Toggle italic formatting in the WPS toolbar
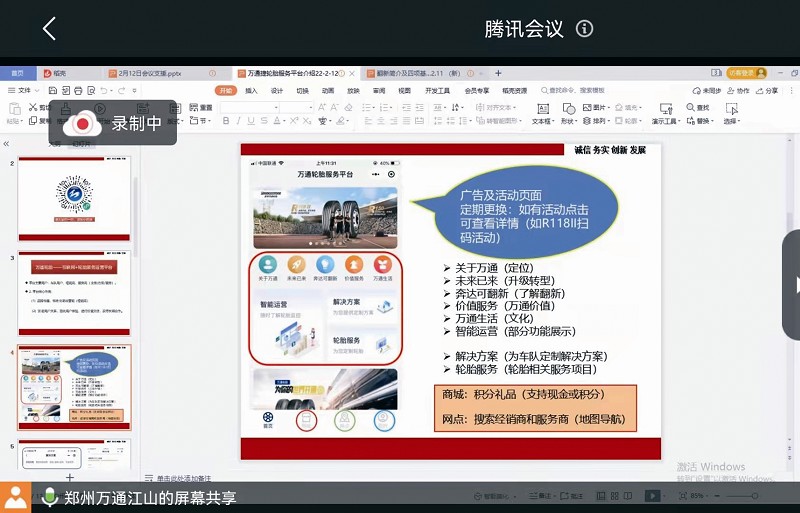Image resolution: width=800 pixels, height=513 pixels. 238,121
